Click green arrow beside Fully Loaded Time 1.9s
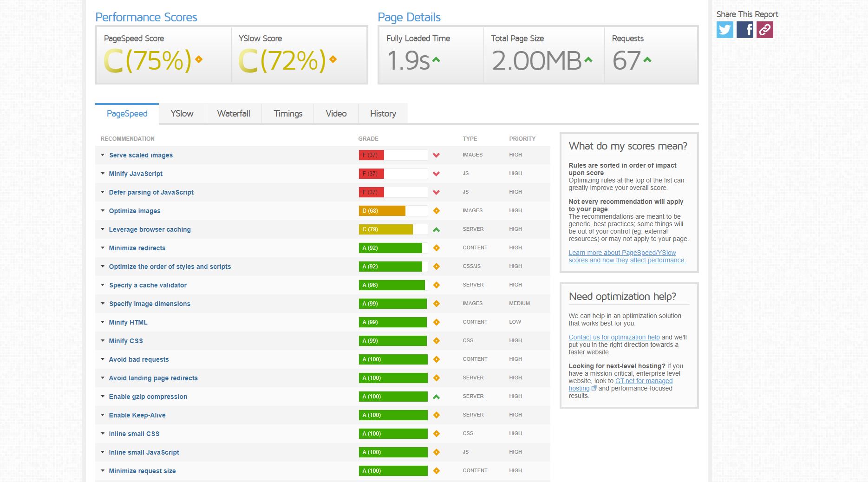This screenshot has height=482, width=868. pyautogui.click(x=436, y=59)
